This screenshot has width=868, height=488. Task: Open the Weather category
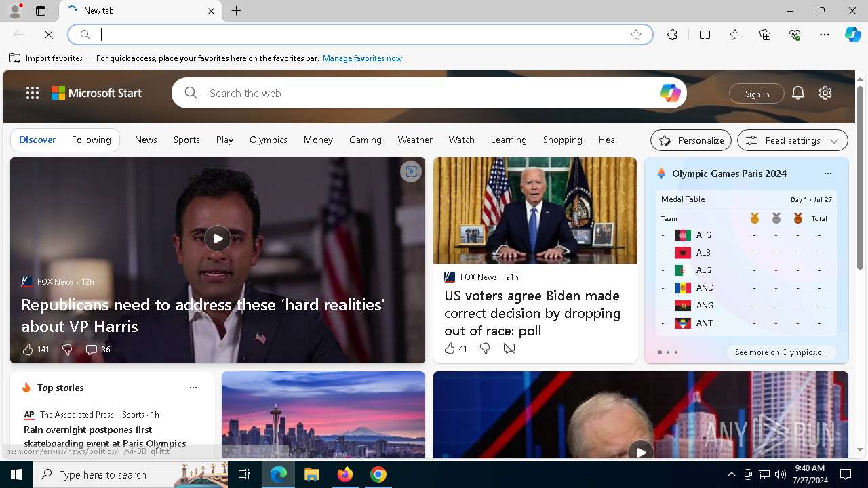(x=415, y=140)
